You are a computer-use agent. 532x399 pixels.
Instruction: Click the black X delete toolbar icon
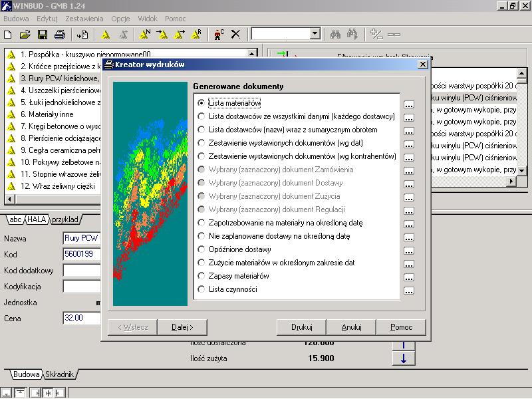(x=235, y=34)
